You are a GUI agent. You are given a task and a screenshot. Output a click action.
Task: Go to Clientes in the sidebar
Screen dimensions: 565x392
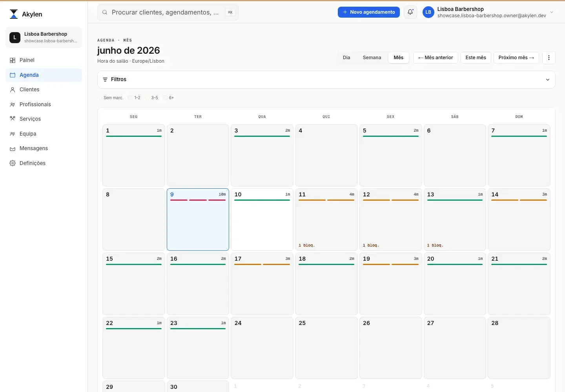(x=44, y=90)
